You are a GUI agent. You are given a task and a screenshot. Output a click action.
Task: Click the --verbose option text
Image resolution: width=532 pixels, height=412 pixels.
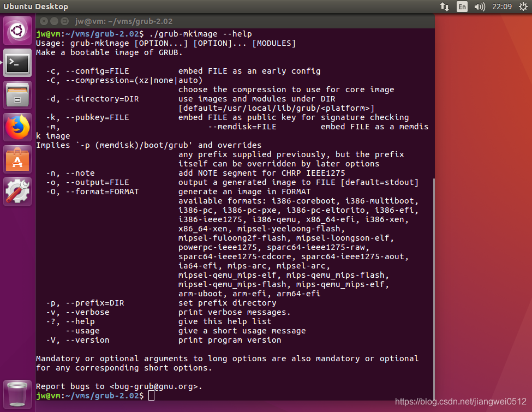(87, 312)
